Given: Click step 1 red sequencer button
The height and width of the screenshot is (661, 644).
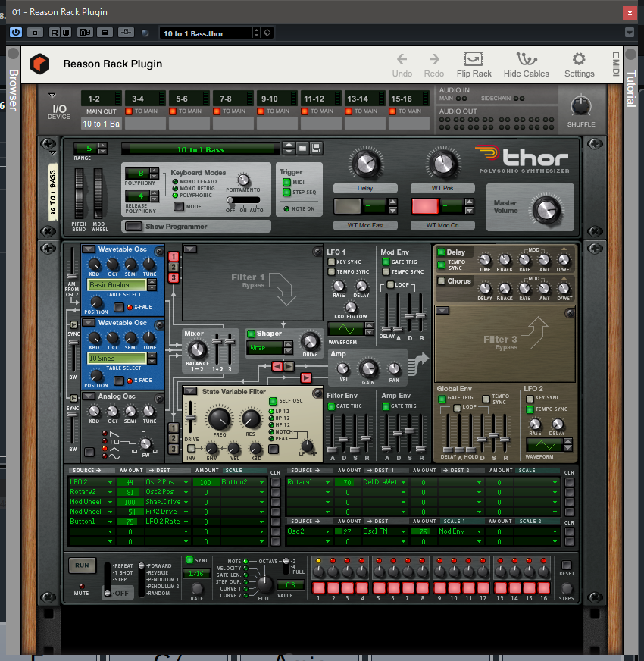Looking at the screenshot, I should (319, 587).
